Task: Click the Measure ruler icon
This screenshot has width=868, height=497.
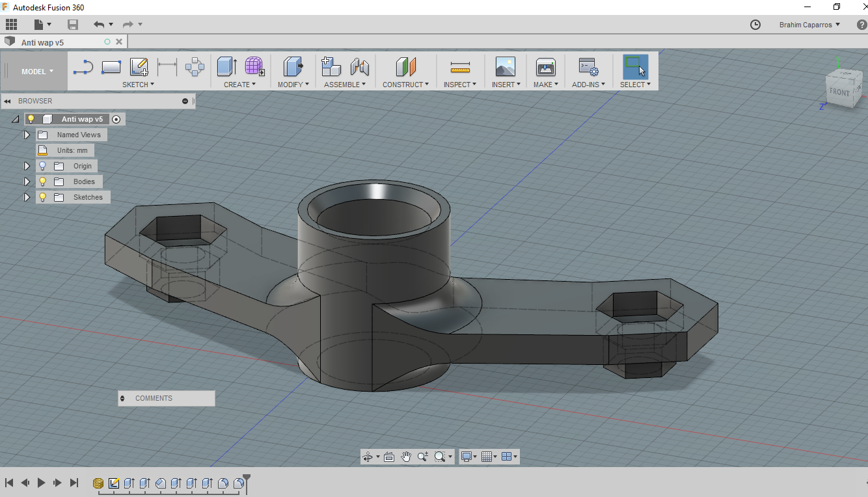Action: pyautogui.click(x=460, y=67)
